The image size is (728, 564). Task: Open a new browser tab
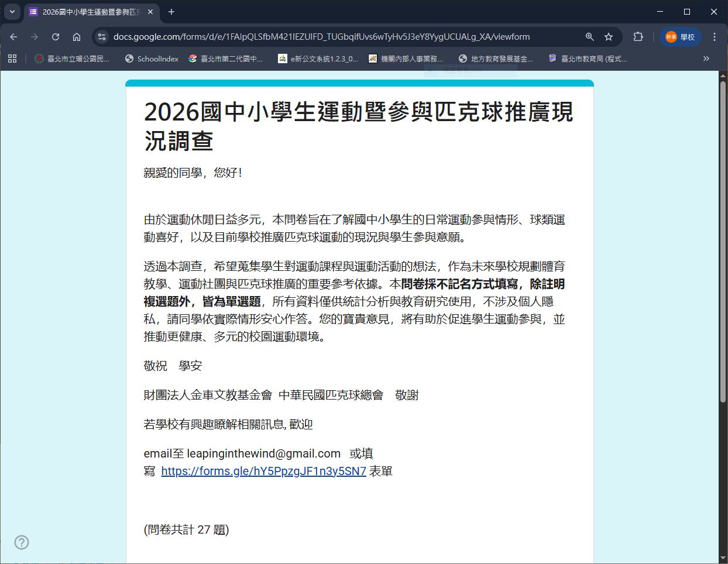coord(171,12)
